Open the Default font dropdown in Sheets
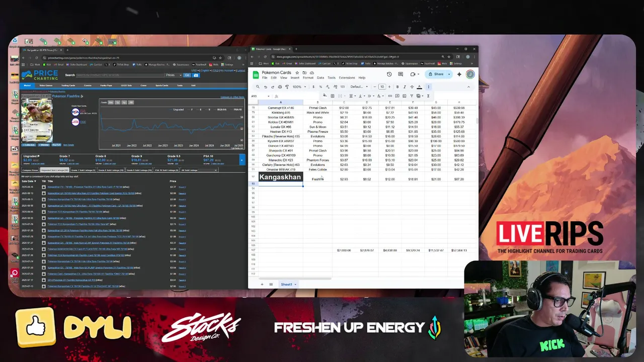The image size is (644, 362). tap(359, 86)
